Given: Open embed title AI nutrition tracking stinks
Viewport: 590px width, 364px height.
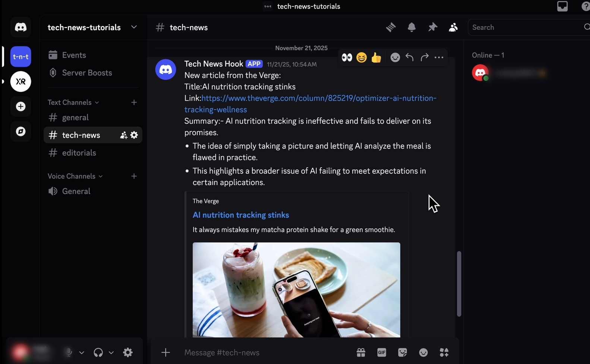Looking at the screenshot, I should click(241, 215).
